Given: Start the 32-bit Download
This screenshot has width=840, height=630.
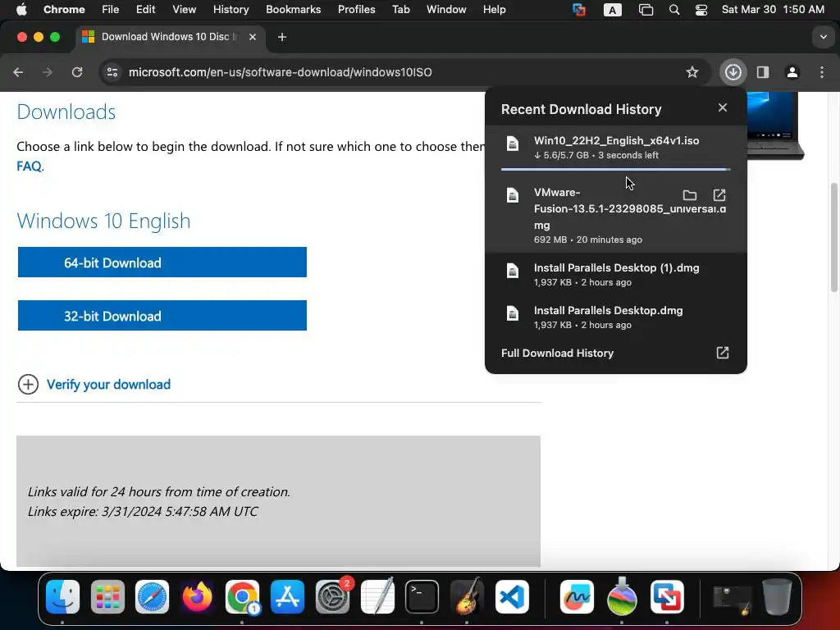Looking at the screenshot, I should coord(162,316).
